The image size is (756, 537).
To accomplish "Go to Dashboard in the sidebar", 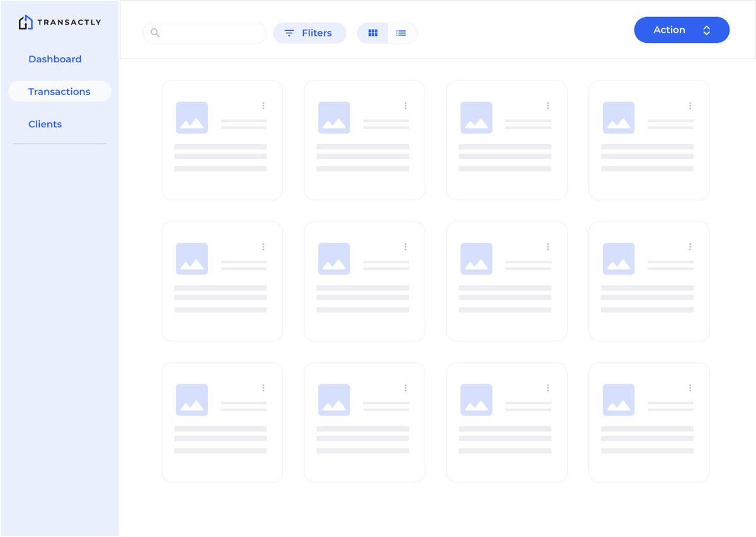I will [55, 59].
